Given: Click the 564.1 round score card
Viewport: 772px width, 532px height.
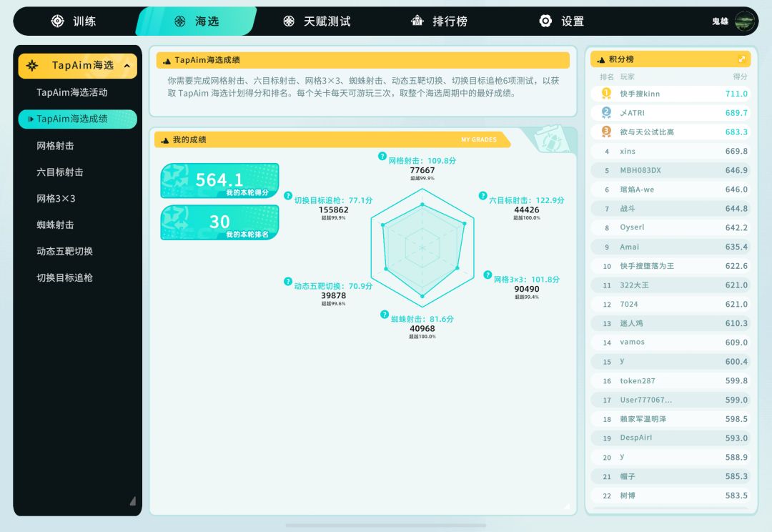Looking at the screenshot, I should (x=219, y=181).
